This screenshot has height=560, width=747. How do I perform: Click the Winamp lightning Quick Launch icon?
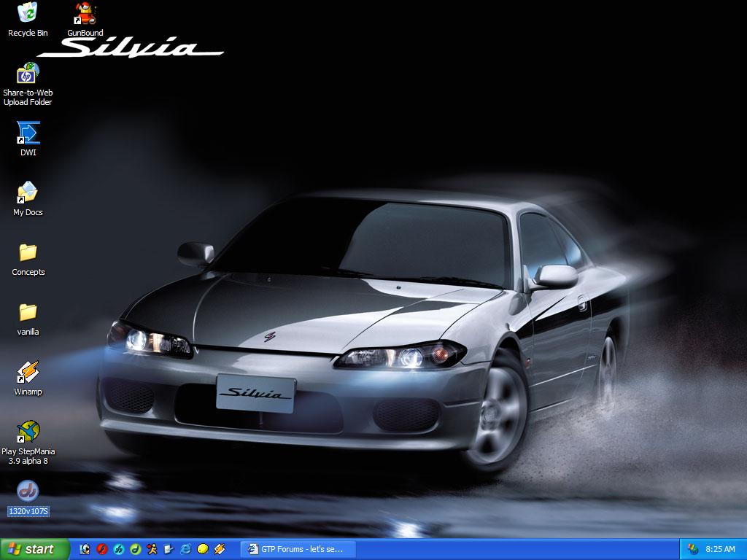coord(219,549)
